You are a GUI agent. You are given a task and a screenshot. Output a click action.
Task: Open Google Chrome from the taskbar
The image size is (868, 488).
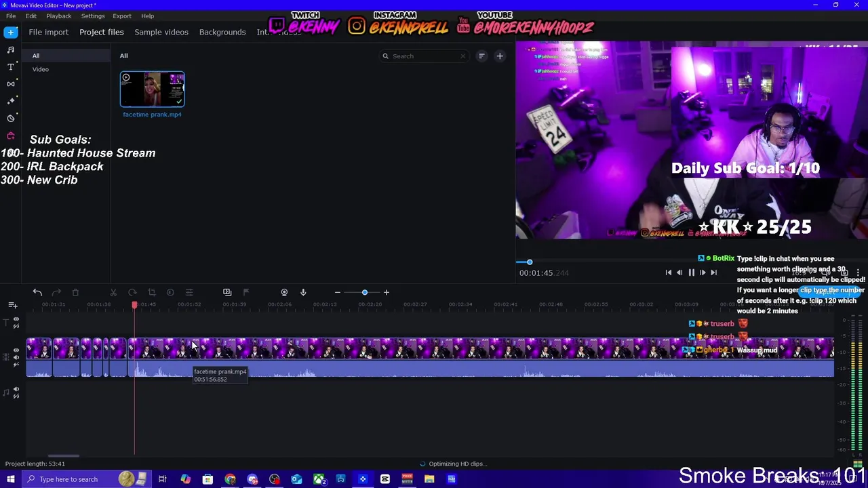pos(230,479)
